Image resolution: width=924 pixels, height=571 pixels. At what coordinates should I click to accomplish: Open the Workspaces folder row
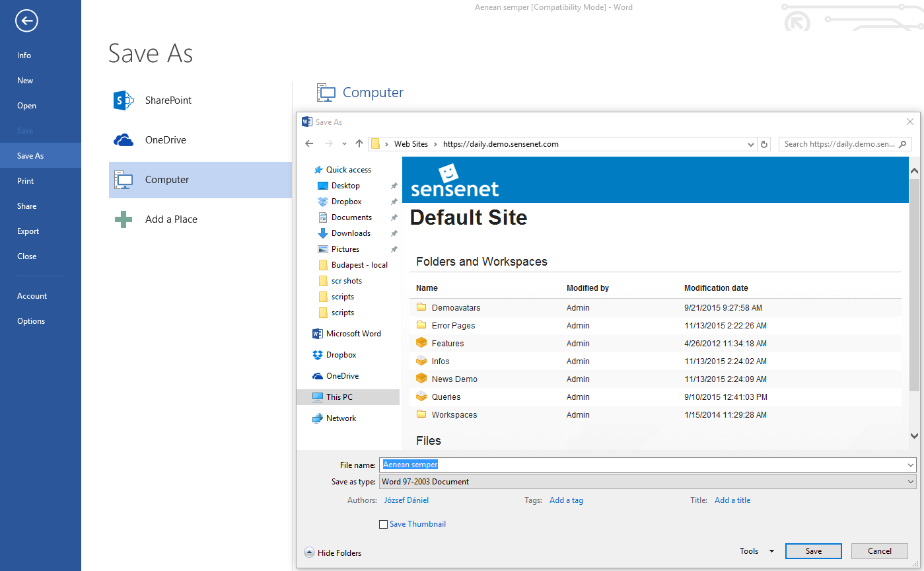[655, 414]
